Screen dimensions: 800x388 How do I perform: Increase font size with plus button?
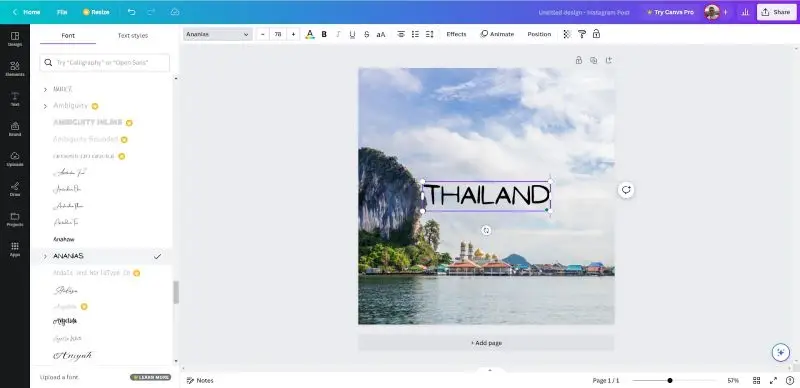click(x=293, y=34)
